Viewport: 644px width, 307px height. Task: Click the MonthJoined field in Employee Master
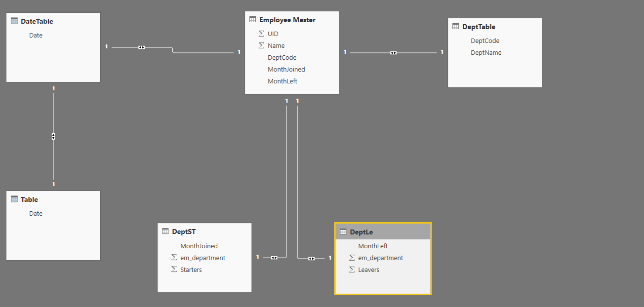pos(286,69)
